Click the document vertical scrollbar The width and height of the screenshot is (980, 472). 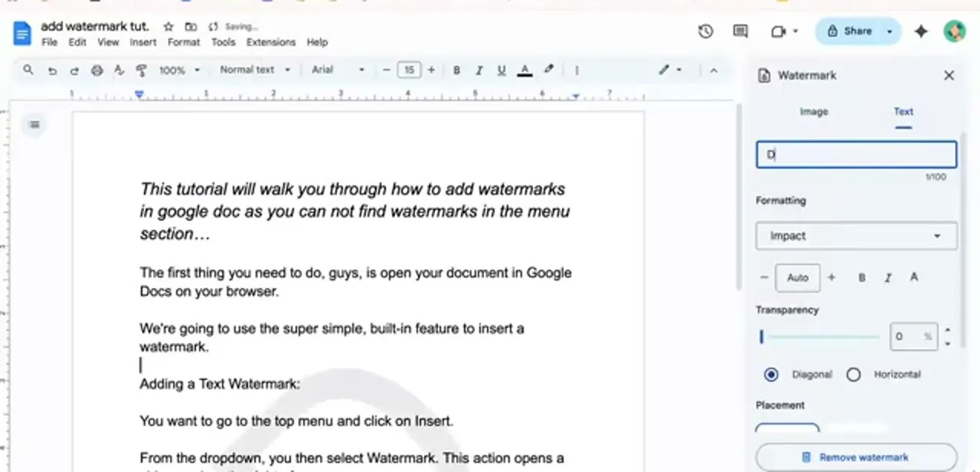738,195
